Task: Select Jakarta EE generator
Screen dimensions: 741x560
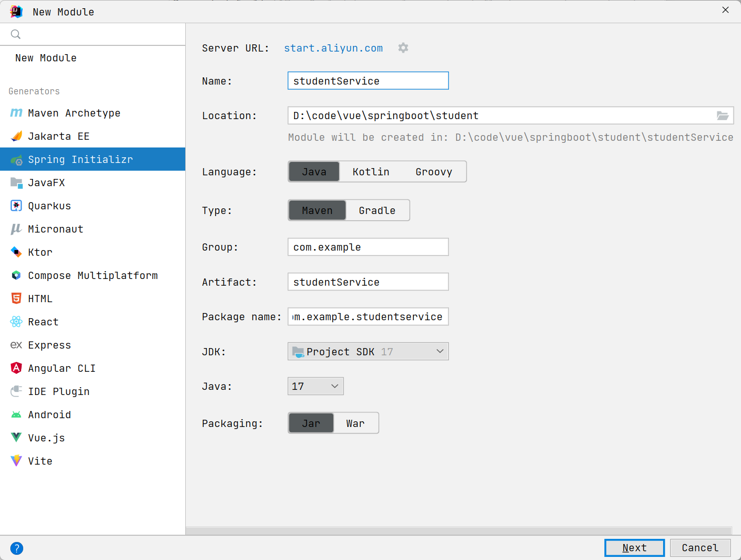Action: (93, 136)
